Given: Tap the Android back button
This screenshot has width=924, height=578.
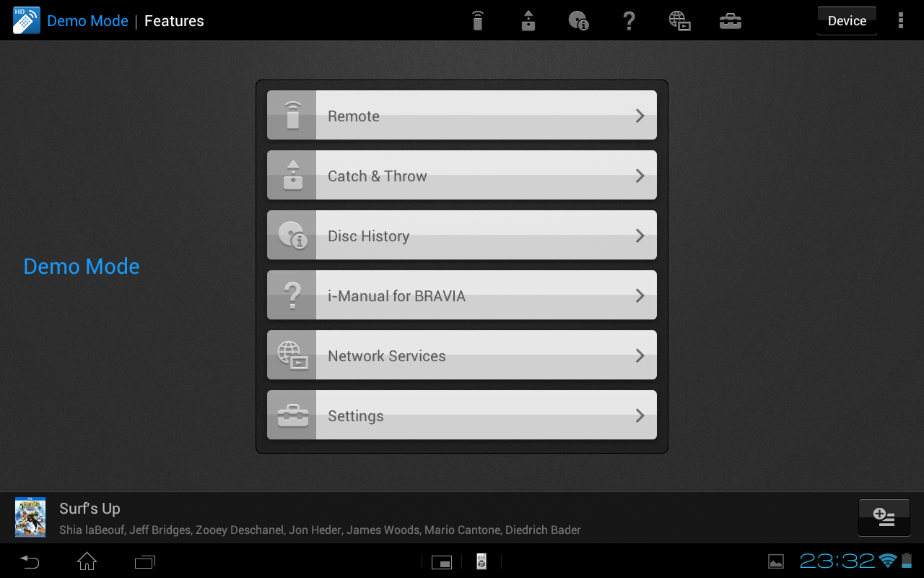Looking at the screenshot, I should point(30,561).
